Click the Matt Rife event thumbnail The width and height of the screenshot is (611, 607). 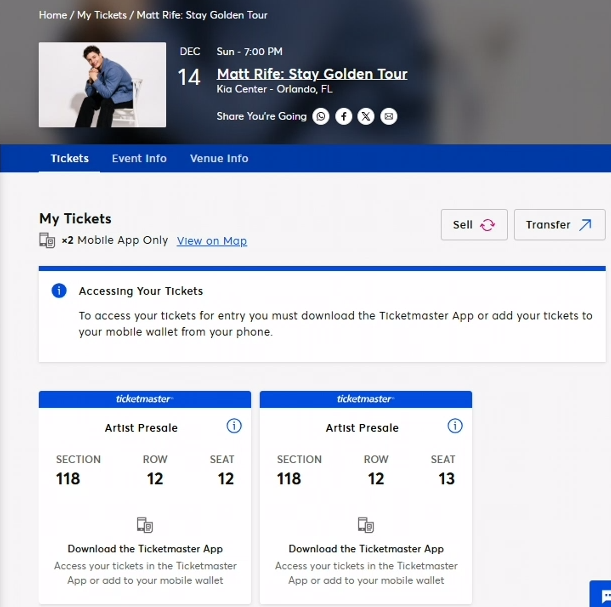pos(102,85)
